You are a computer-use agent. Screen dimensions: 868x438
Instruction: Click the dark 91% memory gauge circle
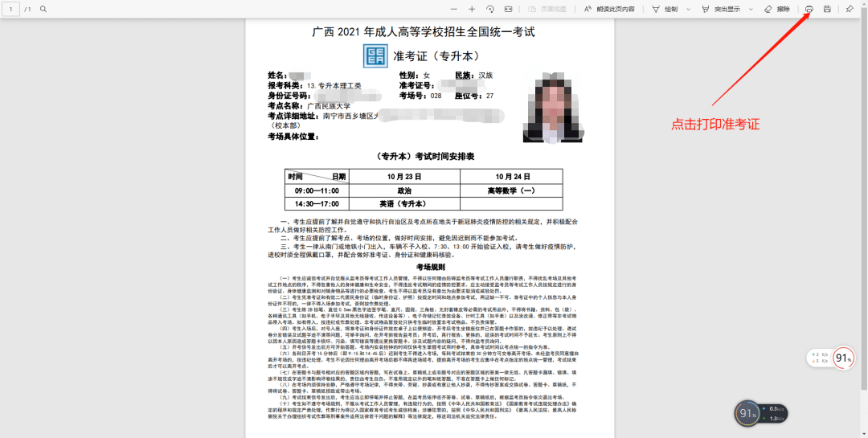tap(747, 414)
